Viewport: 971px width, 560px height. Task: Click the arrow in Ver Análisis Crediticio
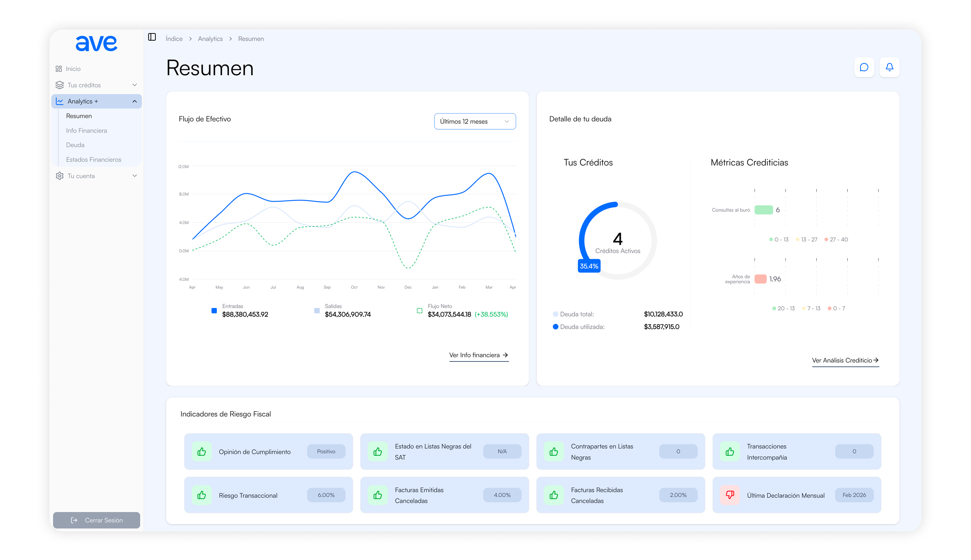pos(876,360)
